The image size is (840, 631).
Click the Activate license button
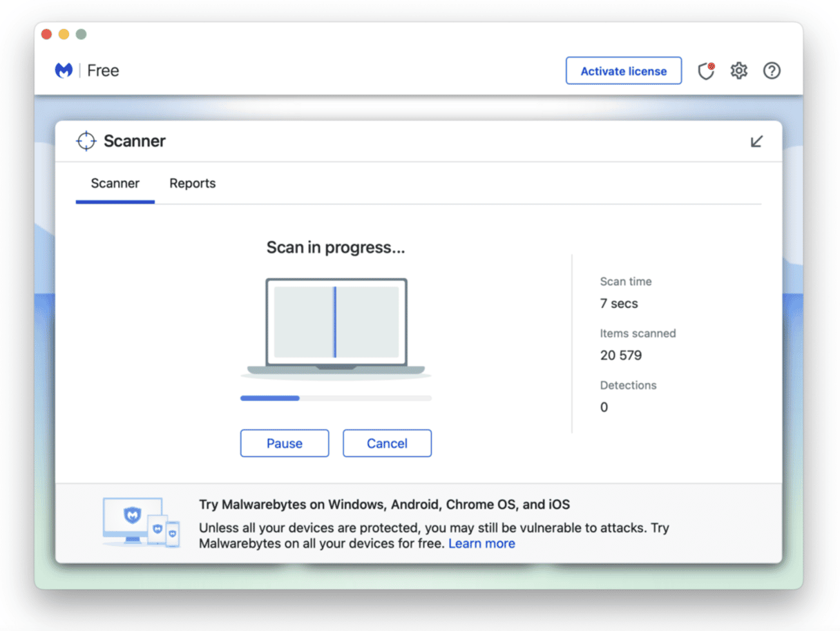click(623, 70)
